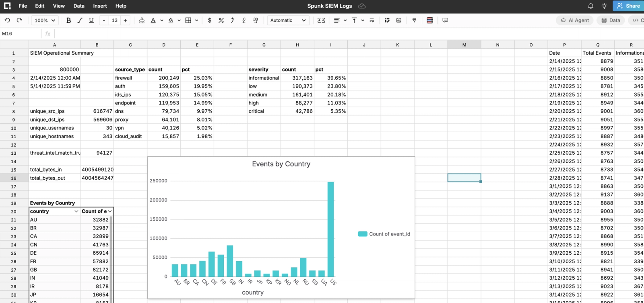Image resolution: width=644 pixels, height=303 pixels.
Task: Select column M header
Action: 464,45
